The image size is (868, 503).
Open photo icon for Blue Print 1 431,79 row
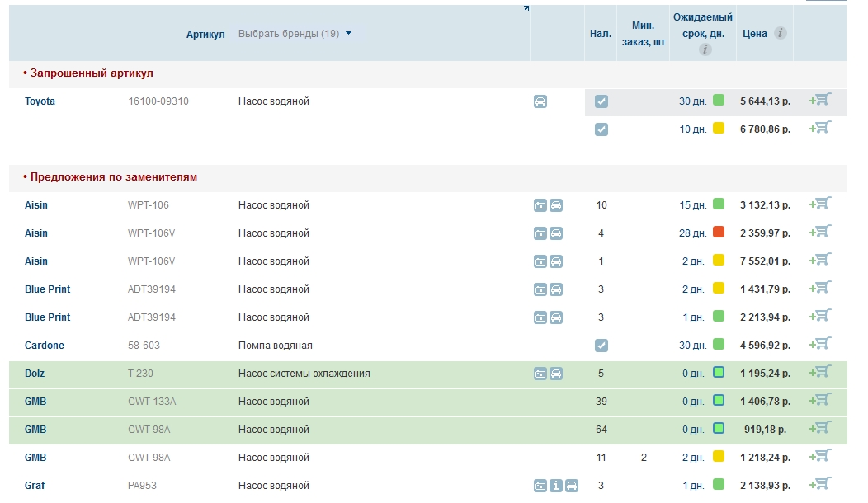[540, 289]
